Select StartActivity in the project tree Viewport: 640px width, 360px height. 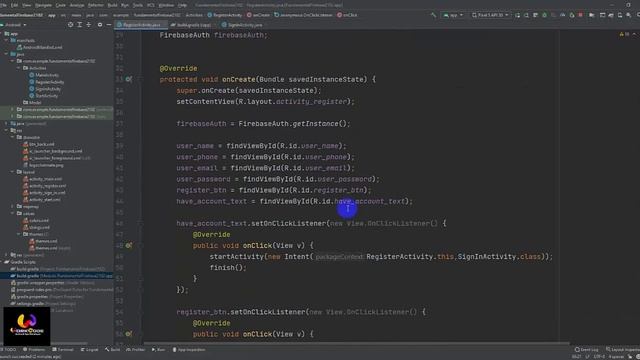(x=44, y=96)
